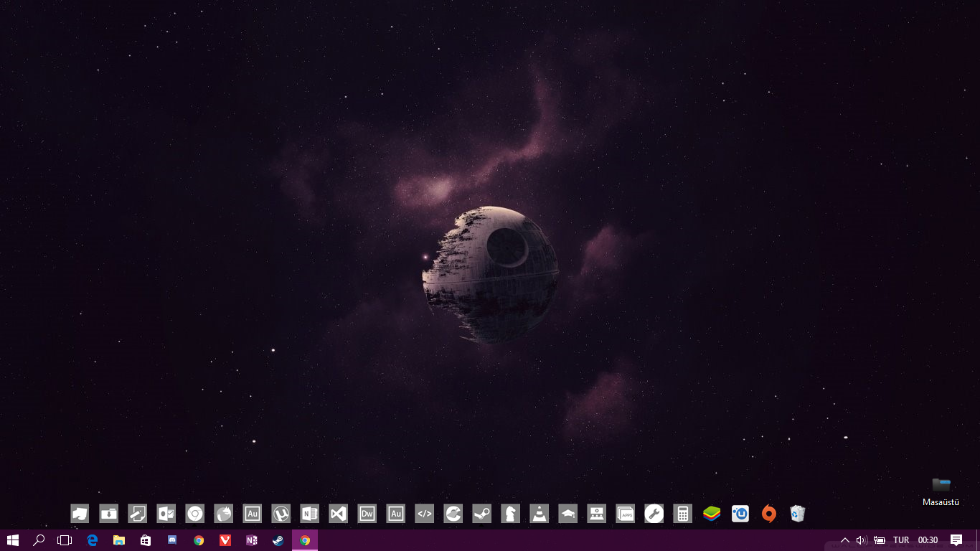This screenshot has height=551, width=980.
Task: Open the presentation audience dock icon
Action: click(596, 513)
